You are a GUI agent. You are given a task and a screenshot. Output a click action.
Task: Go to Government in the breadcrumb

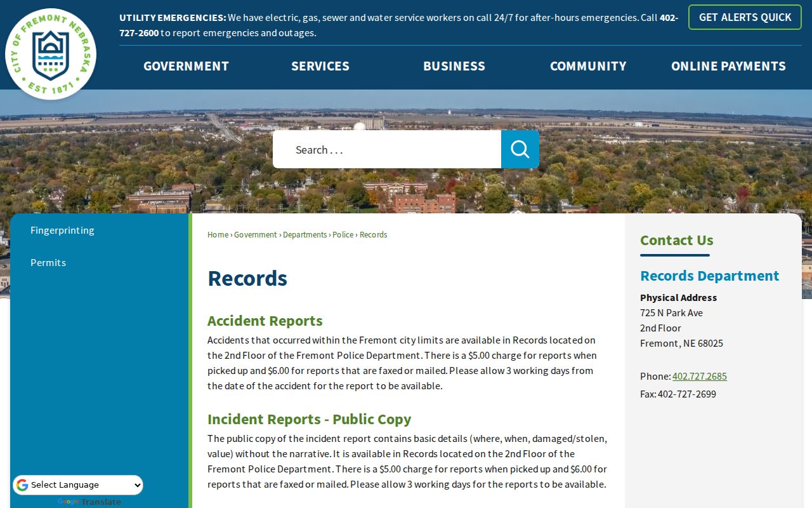coord(256,234)
